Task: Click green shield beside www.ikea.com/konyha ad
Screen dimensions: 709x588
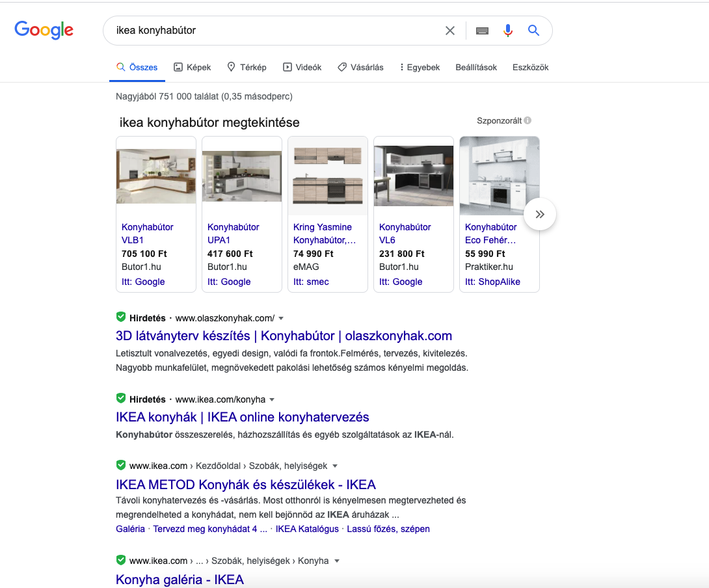Action: coord(120,399)
